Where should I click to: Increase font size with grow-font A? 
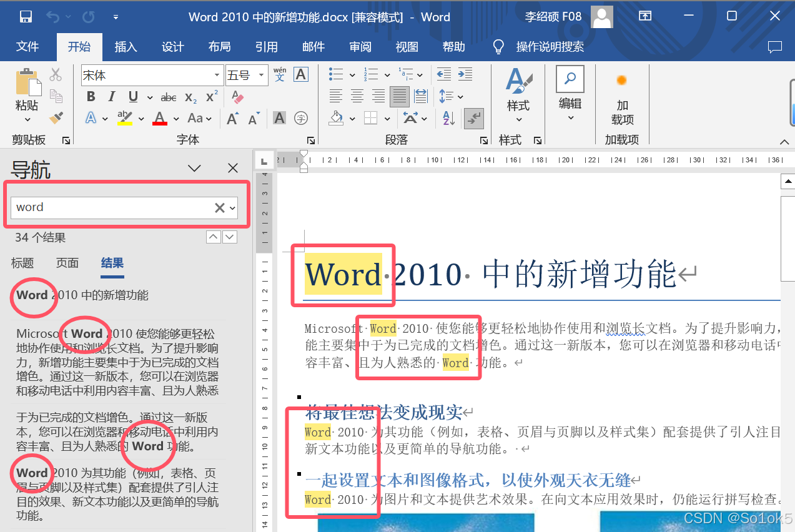232,118
